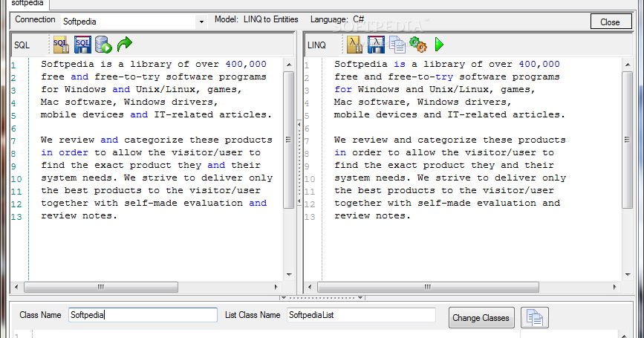Click SQL editor horizontal scrollbar thumb
This screenshot has width=644, height=338.
click(101, 287)
